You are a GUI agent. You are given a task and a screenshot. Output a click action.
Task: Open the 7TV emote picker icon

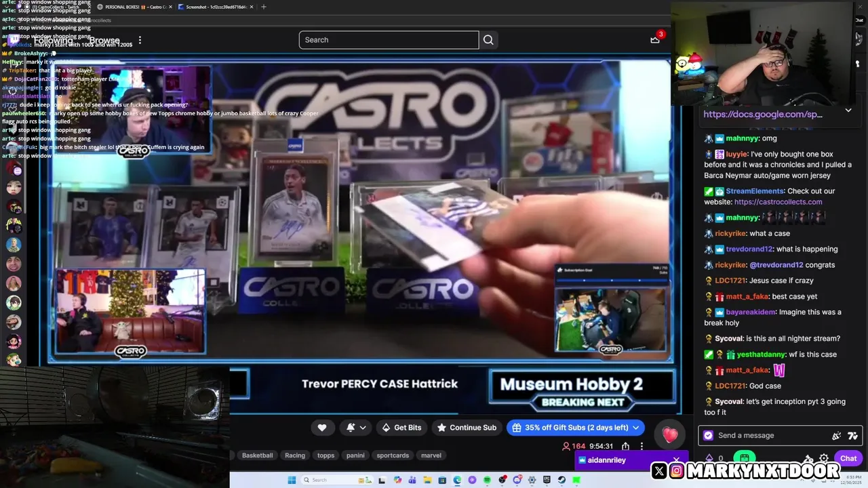point(852,435)
